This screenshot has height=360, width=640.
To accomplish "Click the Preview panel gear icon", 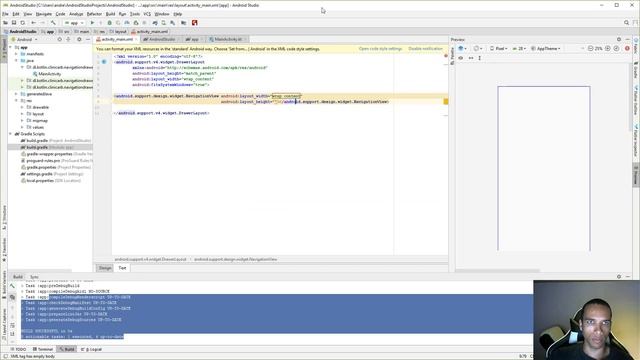I will pos(619,40).
